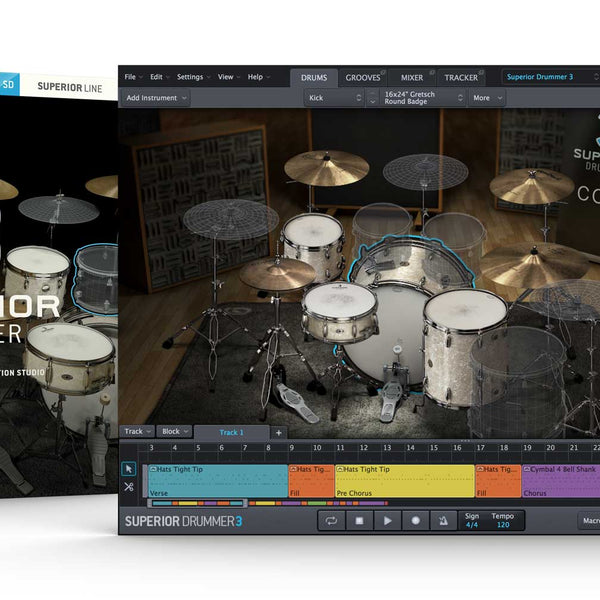Start playback with the play button
Screen dimensions: 600x600
click(387, 520)
